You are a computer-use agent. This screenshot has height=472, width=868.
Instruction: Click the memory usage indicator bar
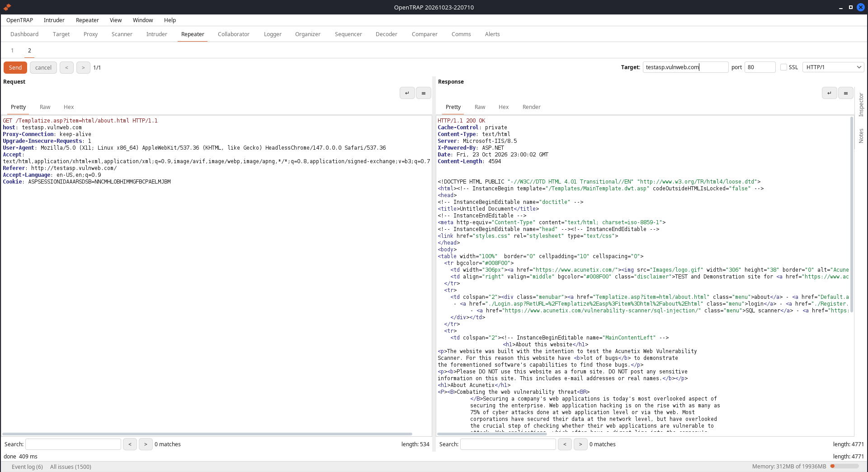click(x=844, y=467)
